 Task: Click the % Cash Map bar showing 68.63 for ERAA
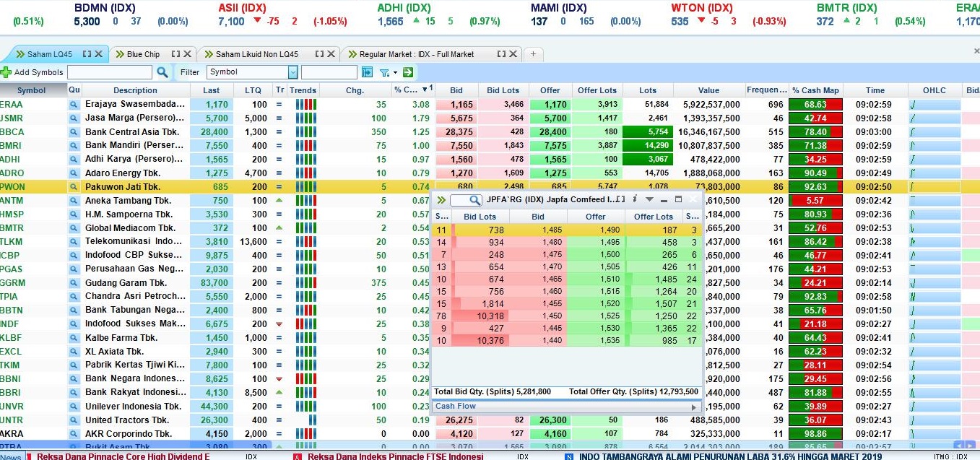(x=815, y=105)
